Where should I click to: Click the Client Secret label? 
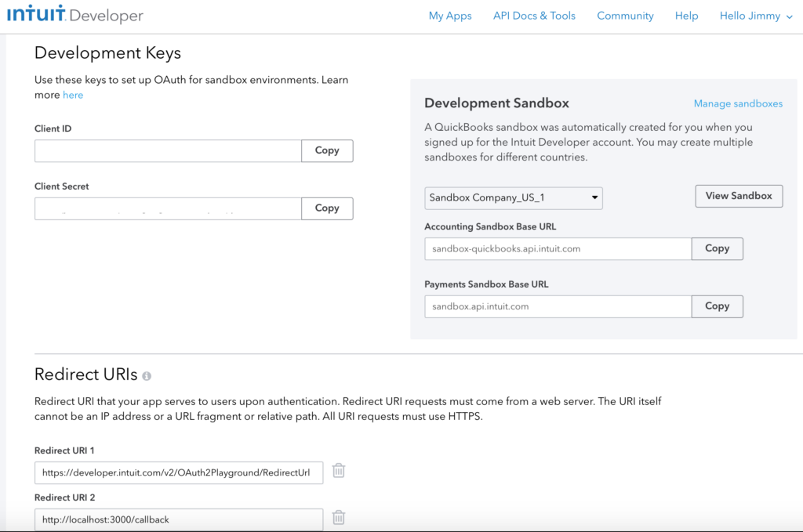[x=61, y=186]
